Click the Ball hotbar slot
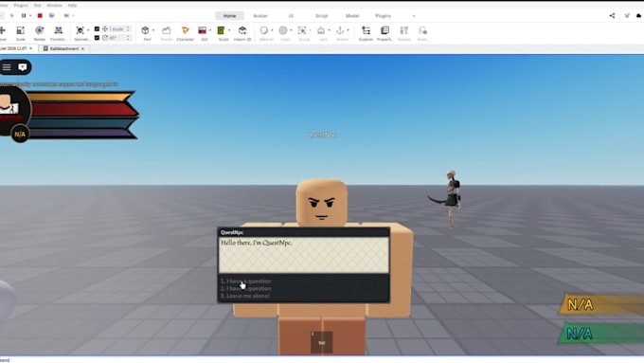 coord(322,341)
